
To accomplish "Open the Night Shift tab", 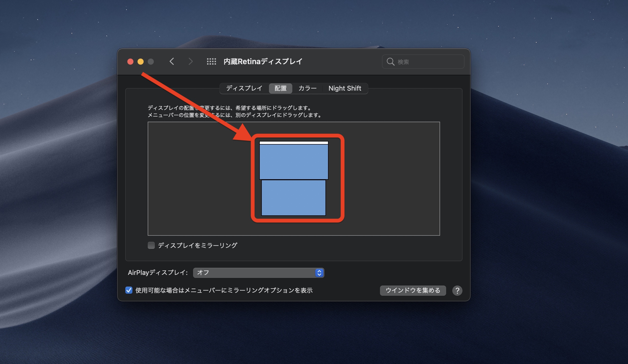I will click(345, 88).
